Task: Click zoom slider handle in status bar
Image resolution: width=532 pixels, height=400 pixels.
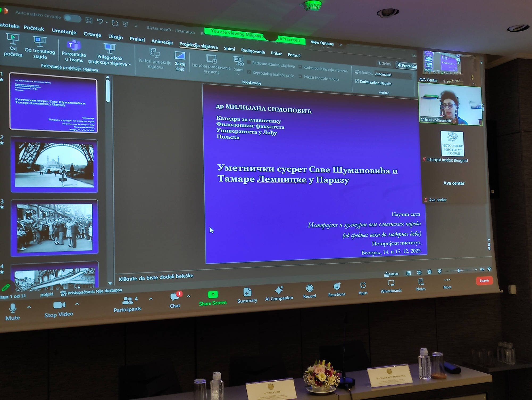Action: pos(459,270)
